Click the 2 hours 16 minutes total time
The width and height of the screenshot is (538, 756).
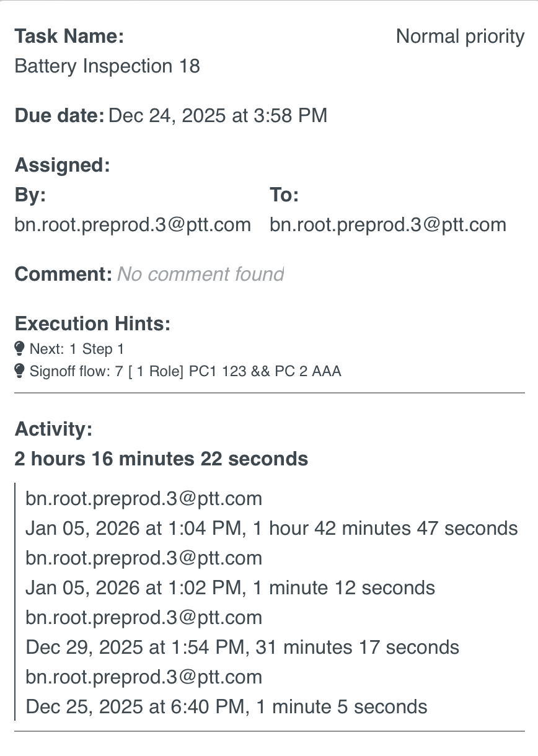161,459
